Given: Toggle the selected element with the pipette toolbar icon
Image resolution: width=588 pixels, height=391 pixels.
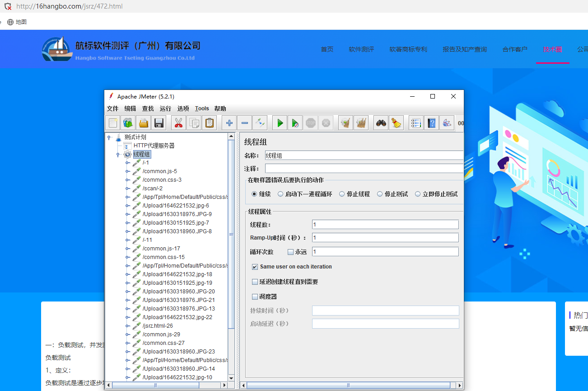Looking at the screenshot, I should [x=260, y=122].
